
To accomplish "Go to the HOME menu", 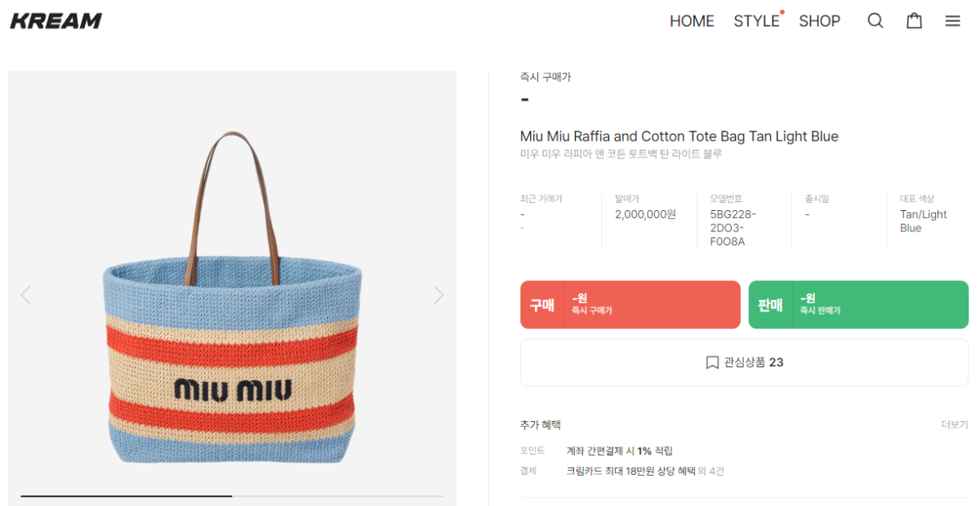I will click(692, 21).
